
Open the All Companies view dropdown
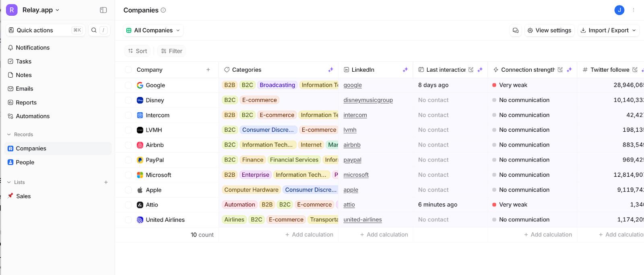coord(153,30)
